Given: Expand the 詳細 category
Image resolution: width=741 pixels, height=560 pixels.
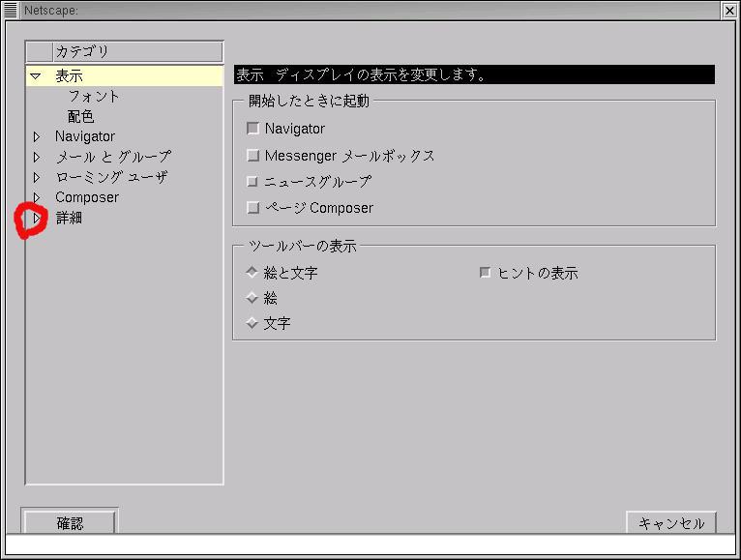Looking at the screenshot, I should (x=37, y=218).
